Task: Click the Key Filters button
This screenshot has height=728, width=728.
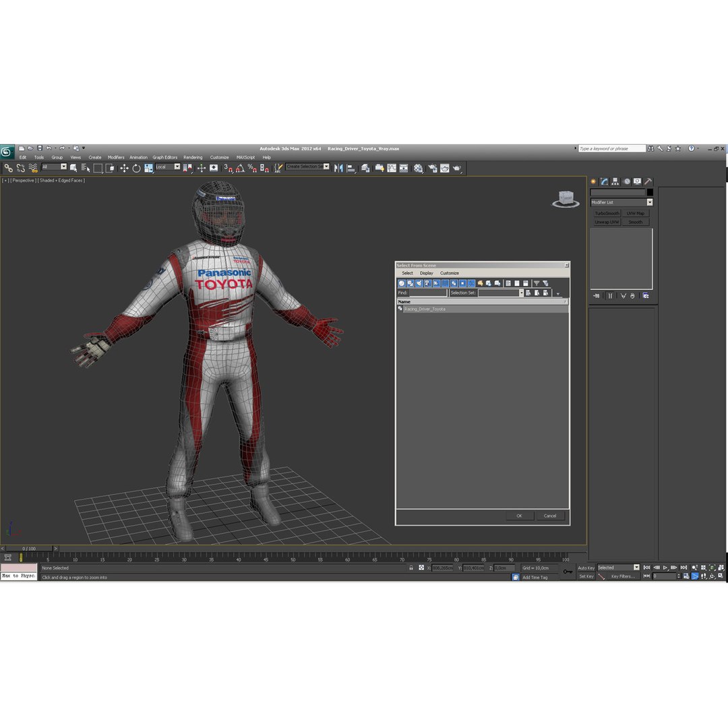Action: [x=623, y=576]
